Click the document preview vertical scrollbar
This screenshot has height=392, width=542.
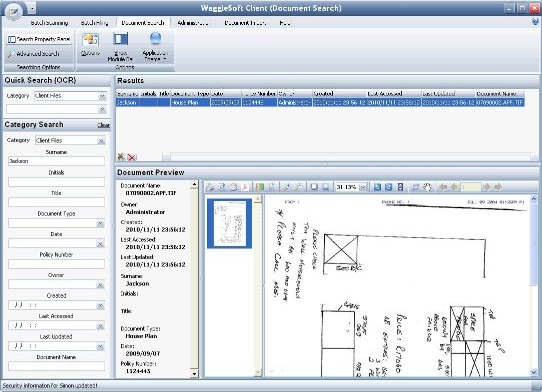(534, 286)
